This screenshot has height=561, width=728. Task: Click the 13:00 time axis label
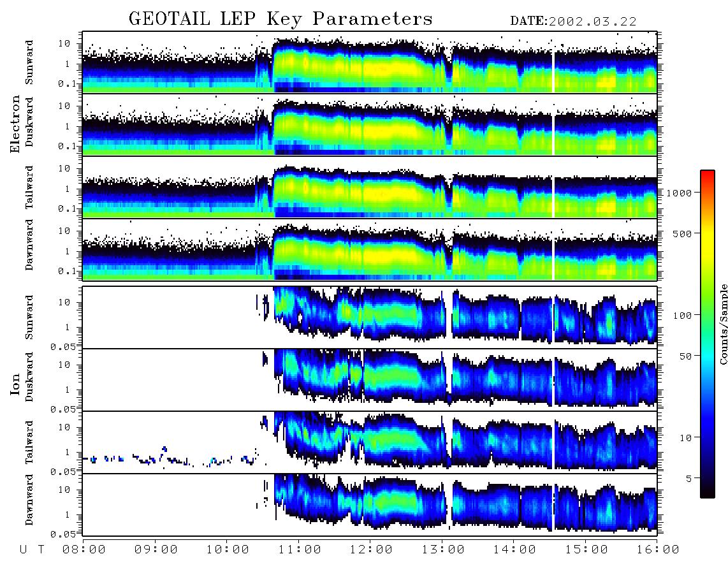pos(443,550)
